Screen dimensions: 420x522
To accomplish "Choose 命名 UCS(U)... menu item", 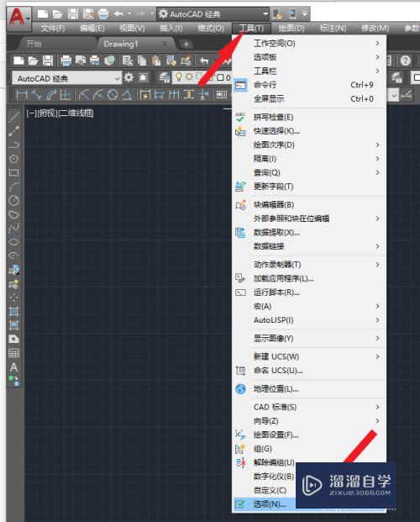I will tap(309, 371).
